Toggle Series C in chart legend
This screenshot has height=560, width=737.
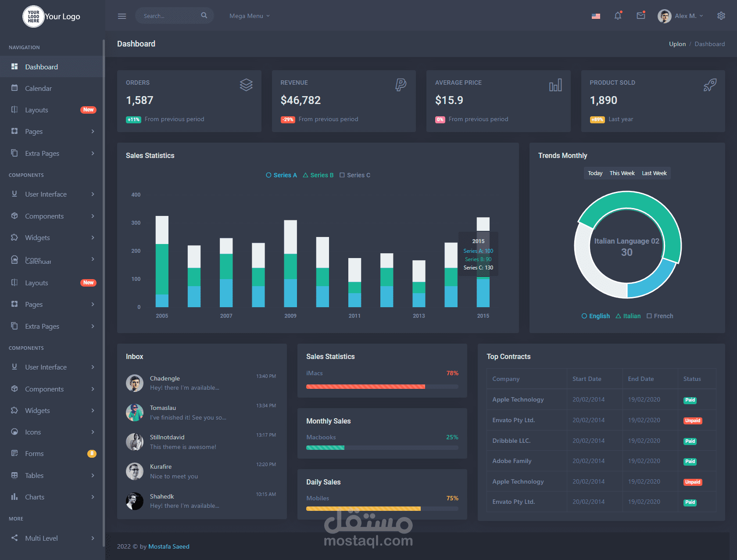pos(355,175)
